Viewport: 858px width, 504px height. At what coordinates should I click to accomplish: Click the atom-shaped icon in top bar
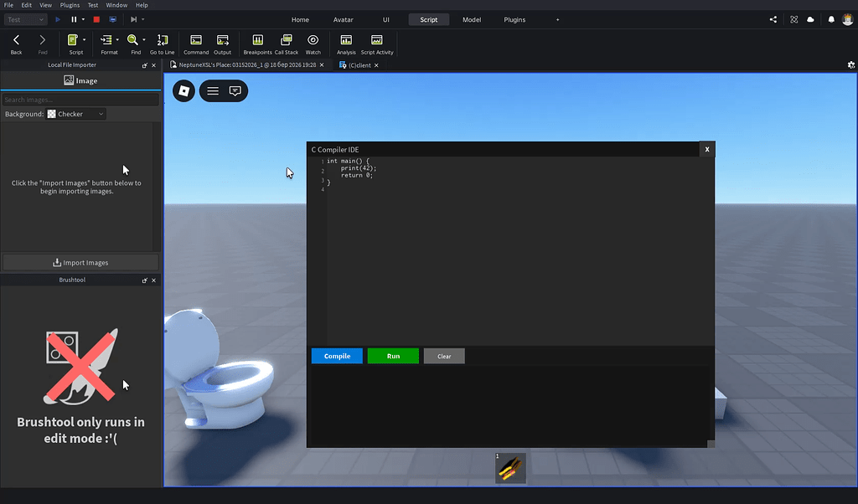794,20
